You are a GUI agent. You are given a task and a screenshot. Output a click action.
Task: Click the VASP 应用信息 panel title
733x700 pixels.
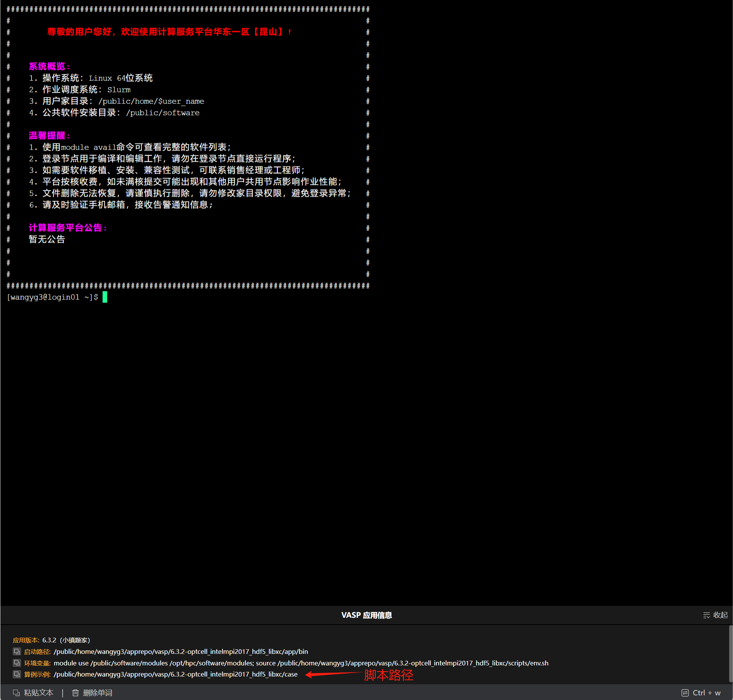tap(366, 615)
